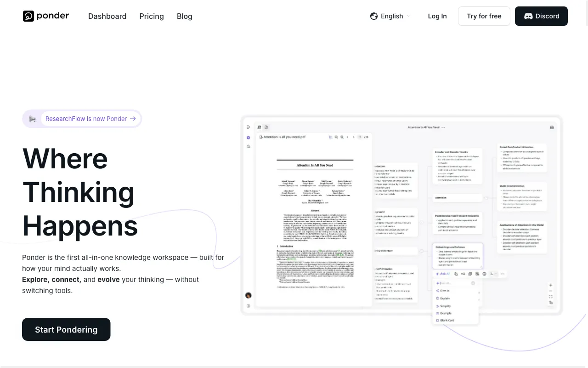This screenshot has width=588, height=368.
Task: Click the 'Where Thinking Happens' headline
Action: point(80,192)
